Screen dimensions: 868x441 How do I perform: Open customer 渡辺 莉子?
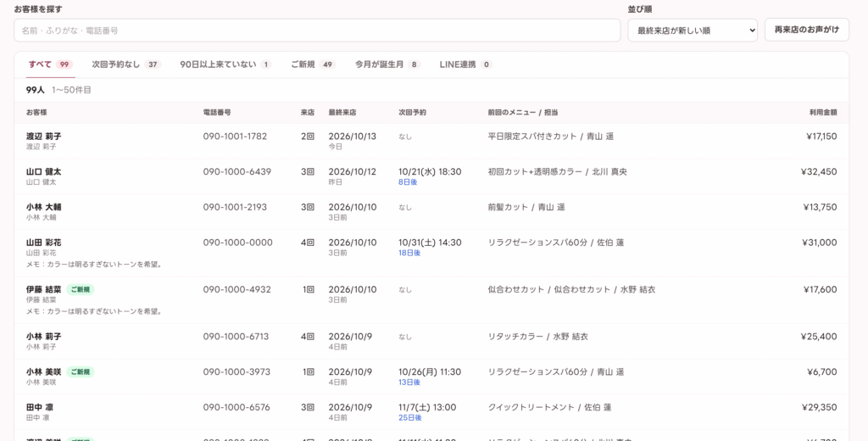click(44, 137)
